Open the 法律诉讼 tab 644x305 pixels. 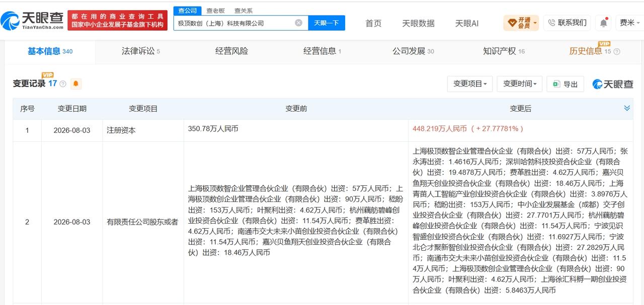point(141,51)
